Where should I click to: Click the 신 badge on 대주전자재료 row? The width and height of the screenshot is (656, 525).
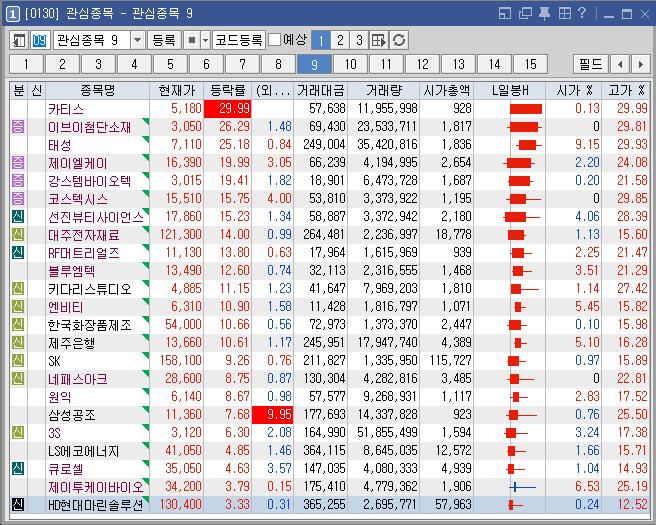pos(18,234)
